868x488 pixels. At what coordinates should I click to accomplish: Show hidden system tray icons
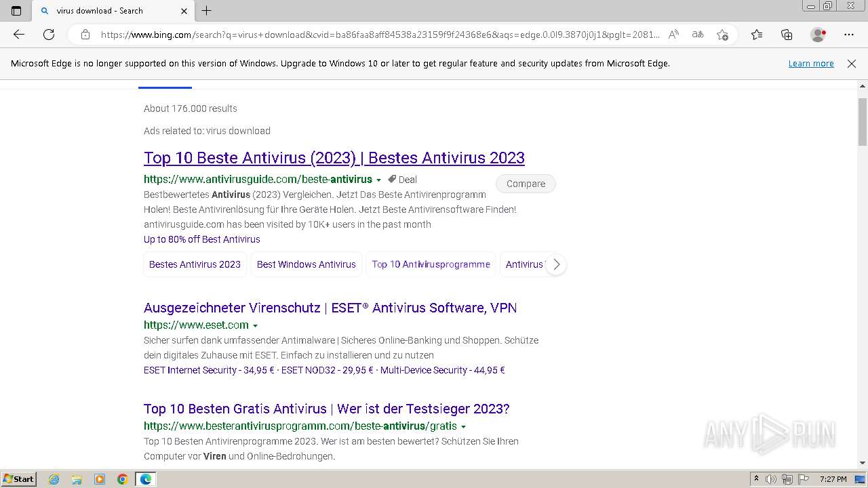click(x=756, y=479)
